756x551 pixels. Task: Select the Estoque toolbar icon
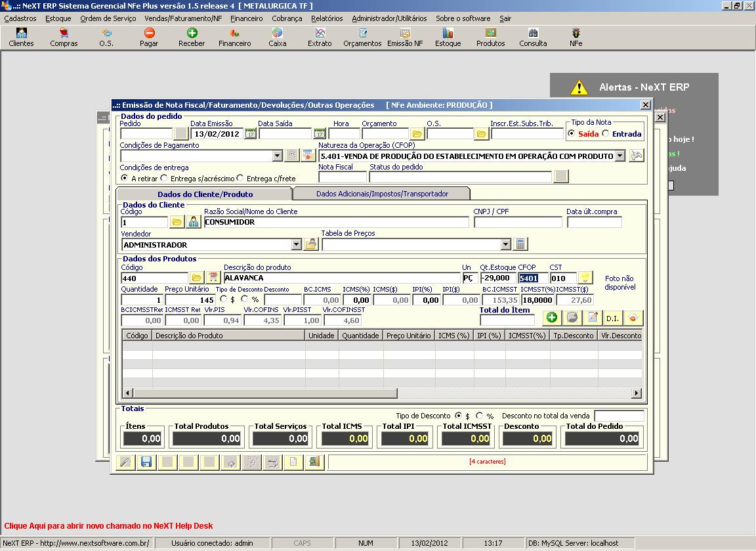pyautogui.click(x=447, y=36)
